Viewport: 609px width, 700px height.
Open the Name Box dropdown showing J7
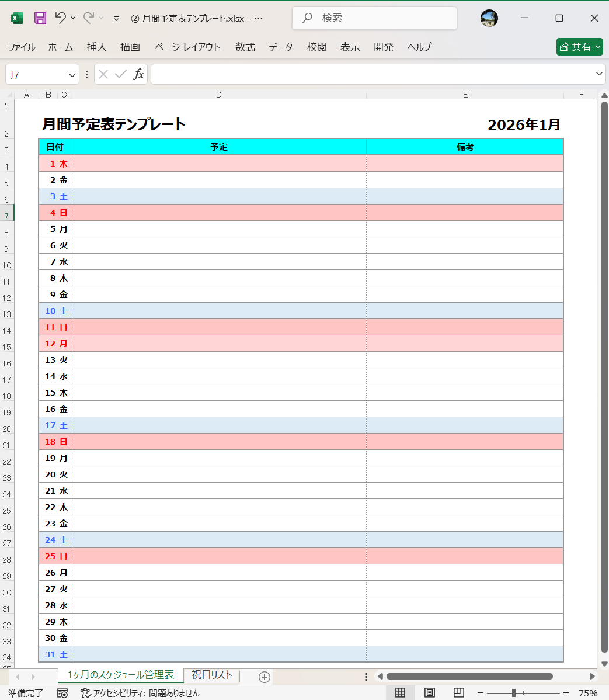72,74
